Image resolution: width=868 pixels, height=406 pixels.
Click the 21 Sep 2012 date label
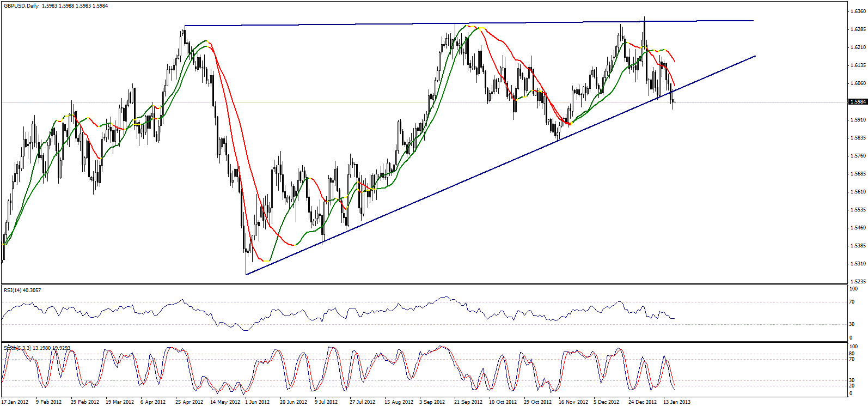click(468, 402)
